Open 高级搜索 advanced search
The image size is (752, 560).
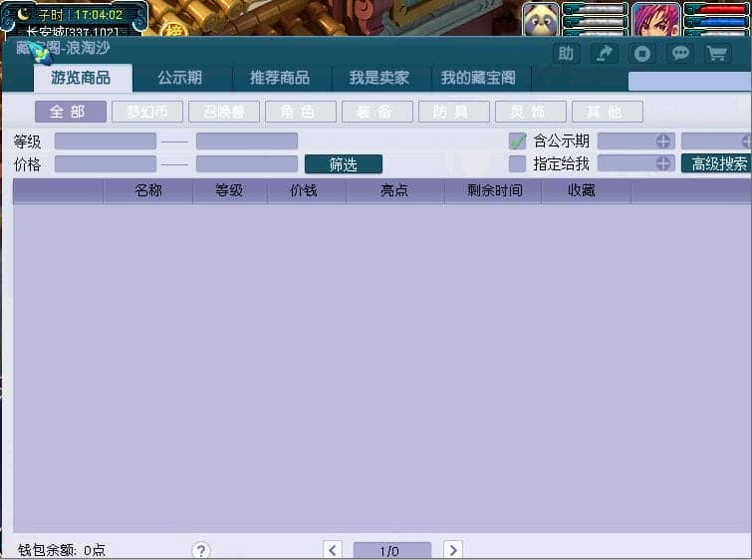[x=716, y=164]
